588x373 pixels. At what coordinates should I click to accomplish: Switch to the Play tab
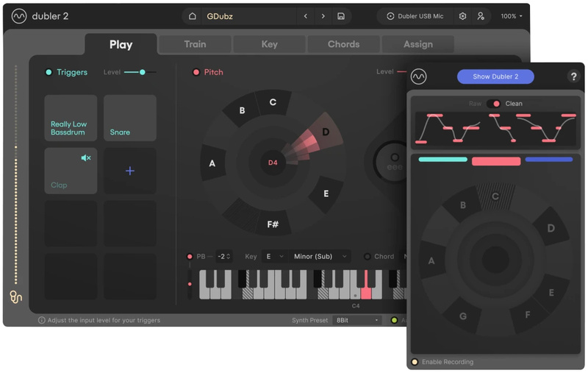(121, 44)
